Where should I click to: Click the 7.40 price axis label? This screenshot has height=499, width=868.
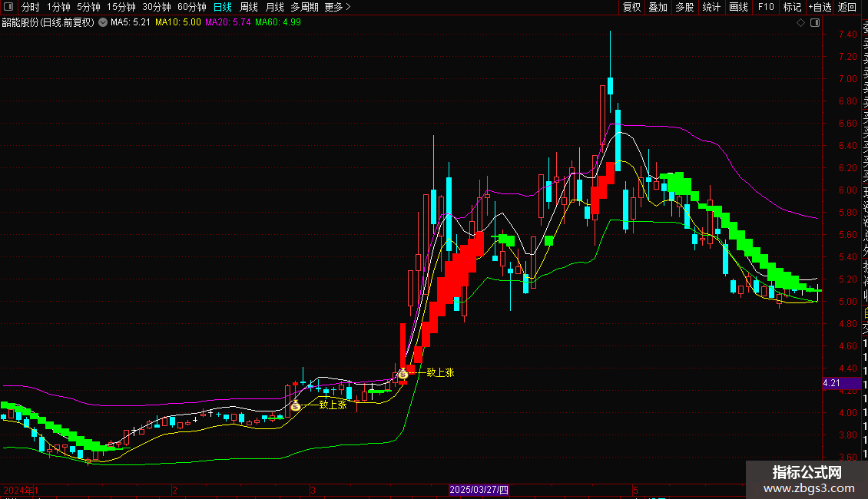pos(847,35)
